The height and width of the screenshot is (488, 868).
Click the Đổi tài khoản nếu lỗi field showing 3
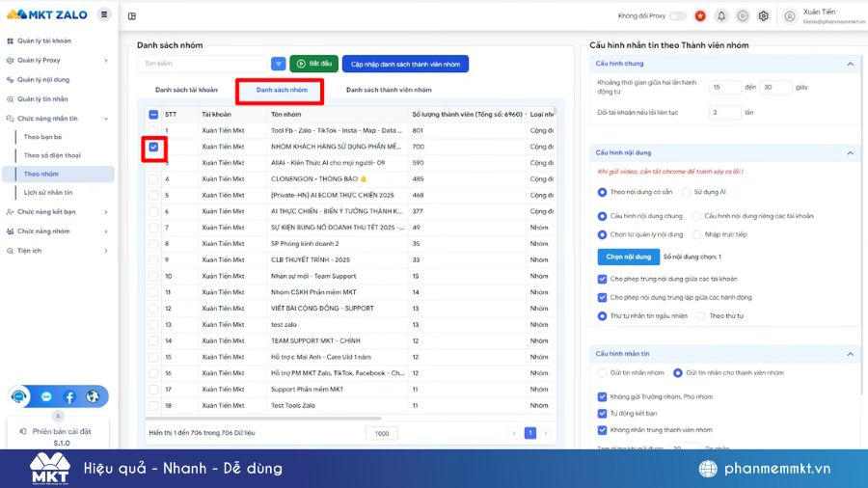(x=724, y=112)
